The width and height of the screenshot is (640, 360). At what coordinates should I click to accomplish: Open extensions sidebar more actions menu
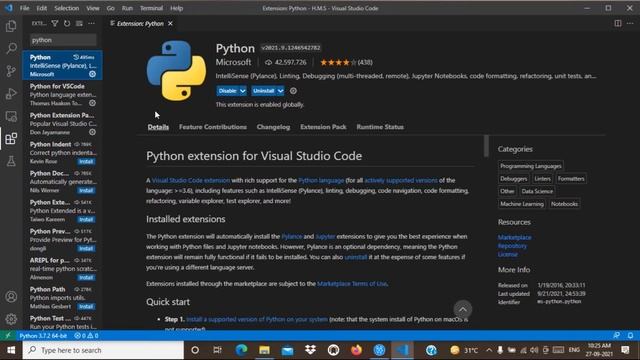(91, 24)
